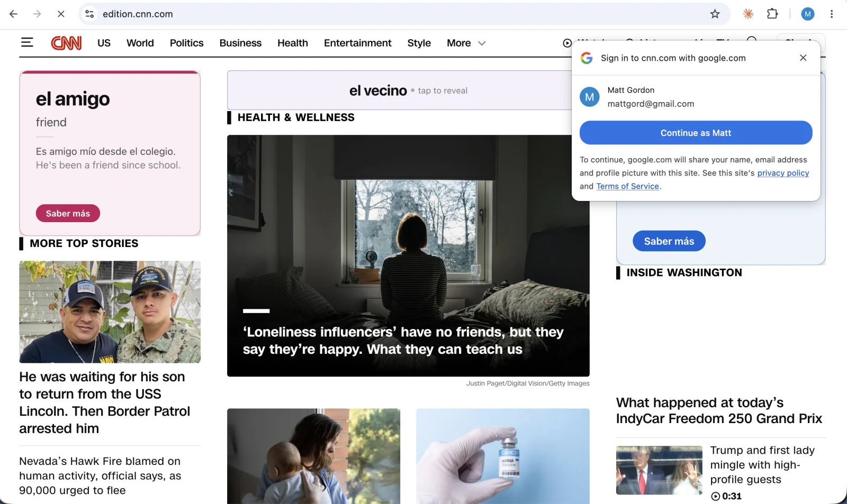Open the mRNA cancer vaccine vial photo
This screenshot has height=504, width=847.
click(x=503, y=456)
